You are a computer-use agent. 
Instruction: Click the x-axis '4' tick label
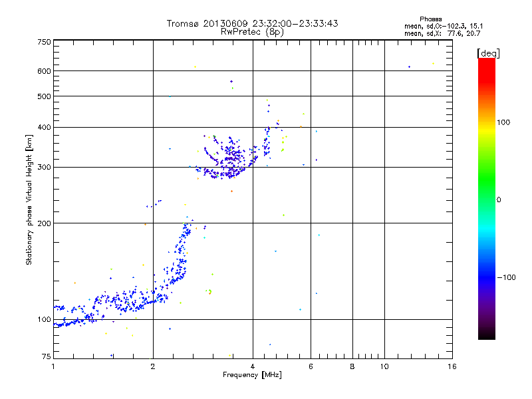pos(253,366)
